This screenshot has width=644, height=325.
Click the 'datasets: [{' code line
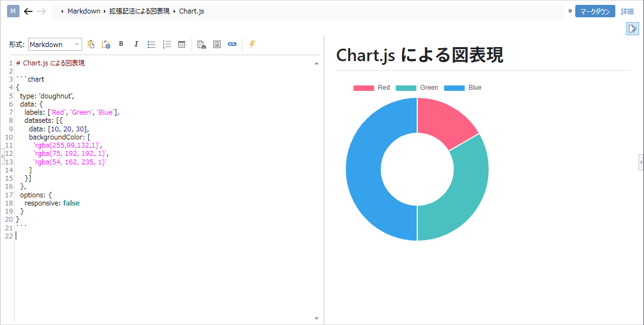pos(42,121)
